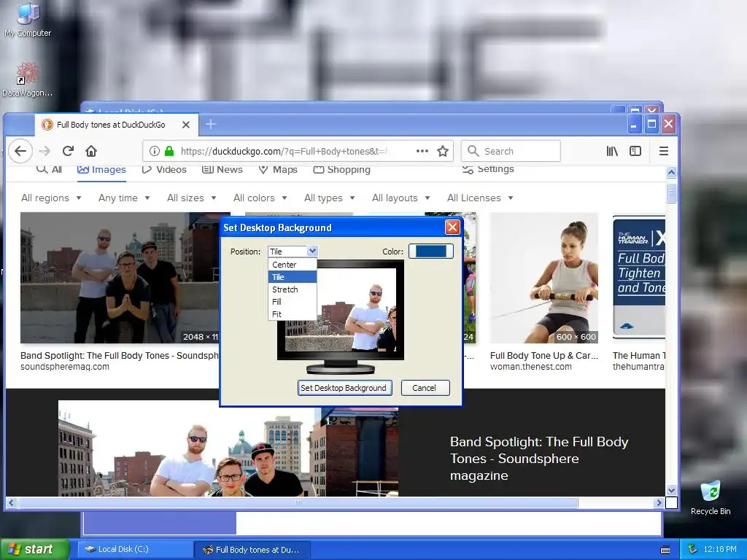The width and height of the screenshot is (747, 560).
Task: Pick the blue background Color swatch
Action: pos(430,251)
